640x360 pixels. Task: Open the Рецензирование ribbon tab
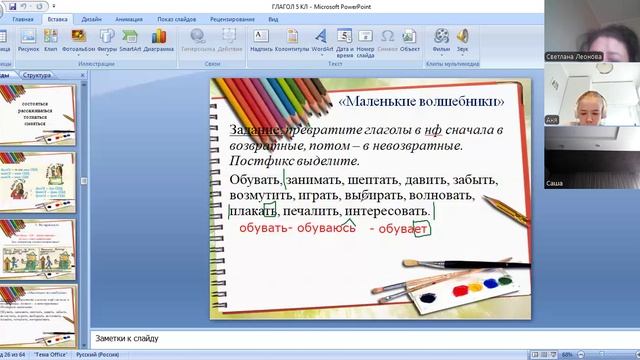[232, 19]
